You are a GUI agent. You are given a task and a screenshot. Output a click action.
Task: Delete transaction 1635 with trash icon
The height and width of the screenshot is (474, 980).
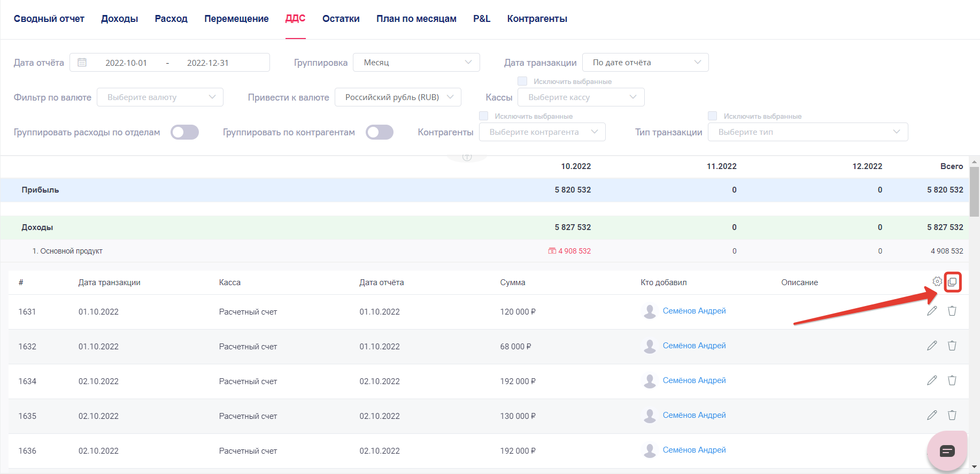click(952, 415)
